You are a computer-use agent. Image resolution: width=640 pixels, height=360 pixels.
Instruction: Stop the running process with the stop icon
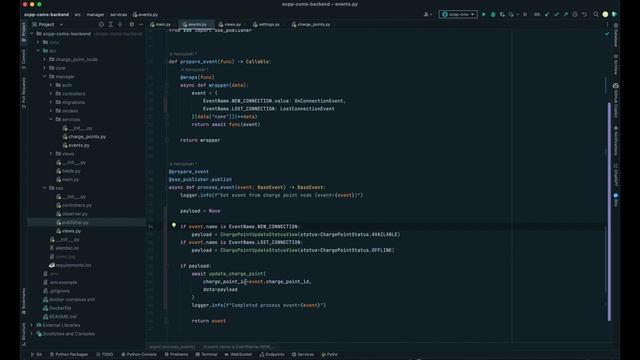(525, 14)
